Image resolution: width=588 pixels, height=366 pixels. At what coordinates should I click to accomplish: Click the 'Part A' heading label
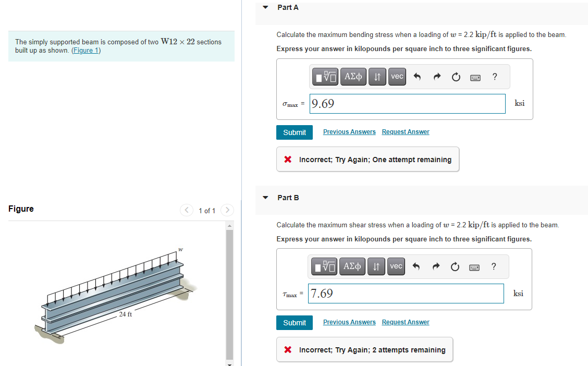coord(288,7)
